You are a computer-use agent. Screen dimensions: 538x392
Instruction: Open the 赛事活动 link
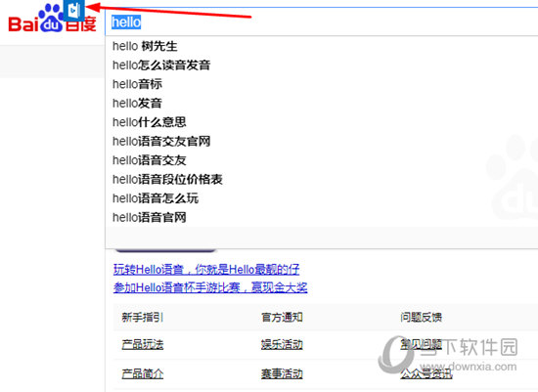[x=282, y=373]
